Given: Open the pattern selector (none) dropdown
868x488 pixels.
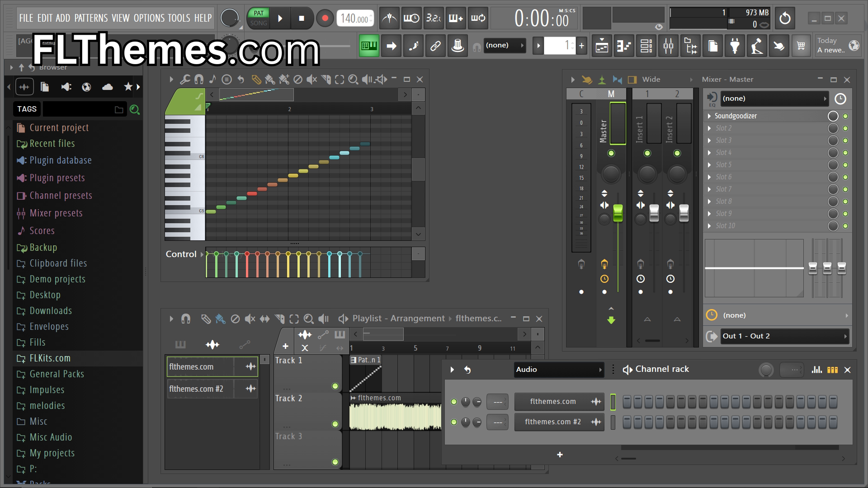Looking at the screenshot, I should [505, 45].
